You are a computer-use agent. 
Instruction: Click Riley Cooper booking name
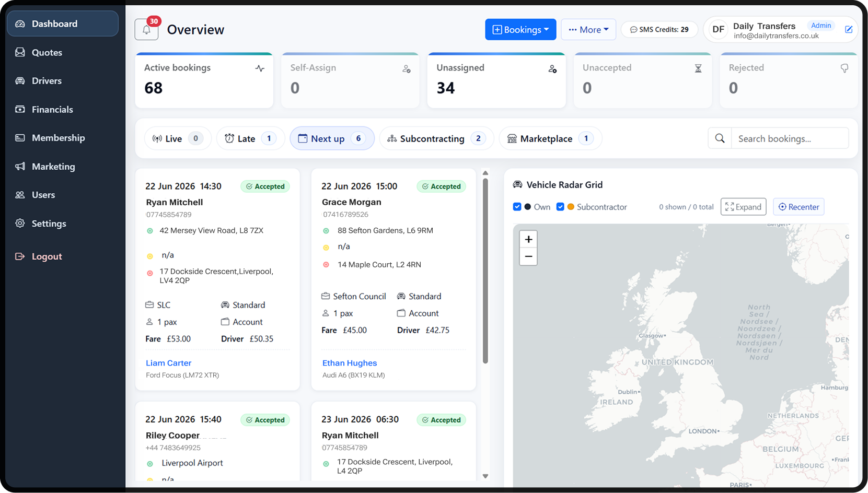(172, 436)
